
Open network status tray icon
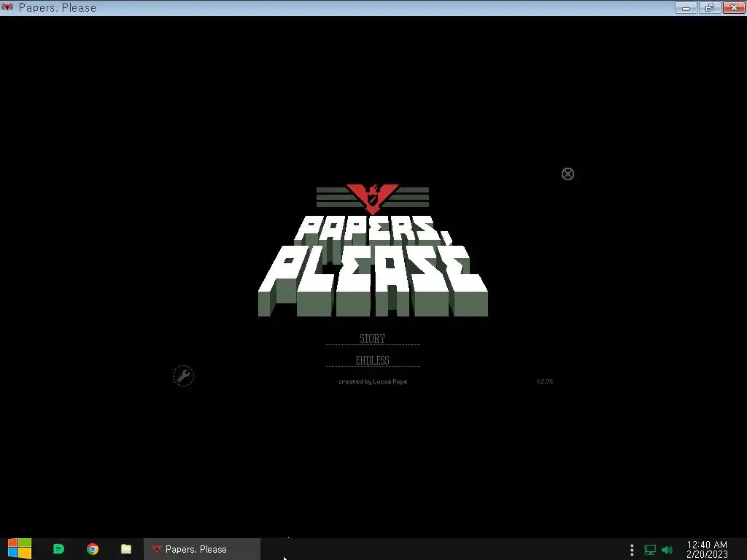(650, 550)
